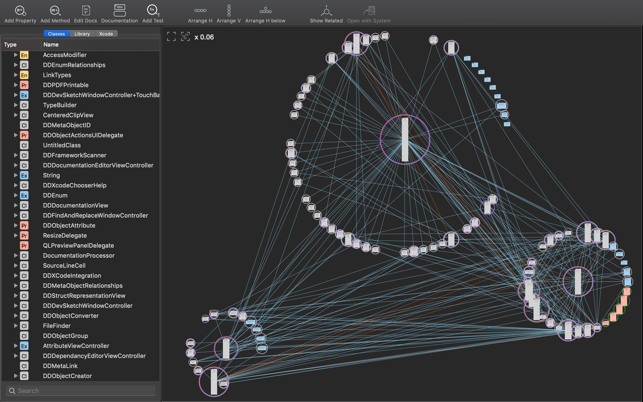Click the x 0.06 zoom level label
The image size is (643, 402).
click(x=204, y=37)
